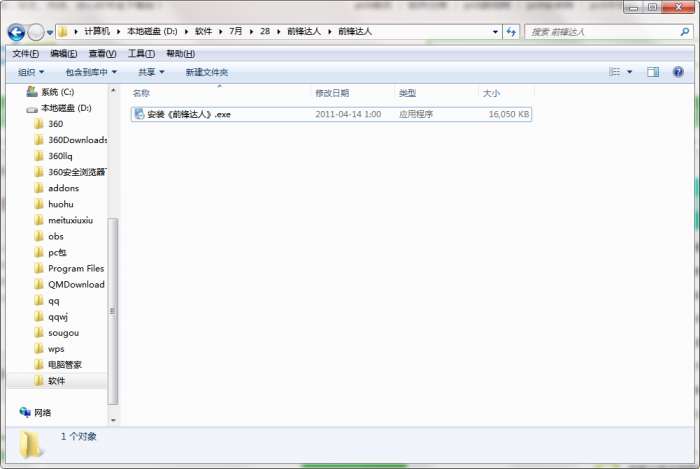Open the 共享 dropdown
Screen dimensions: 700x469
151,72
